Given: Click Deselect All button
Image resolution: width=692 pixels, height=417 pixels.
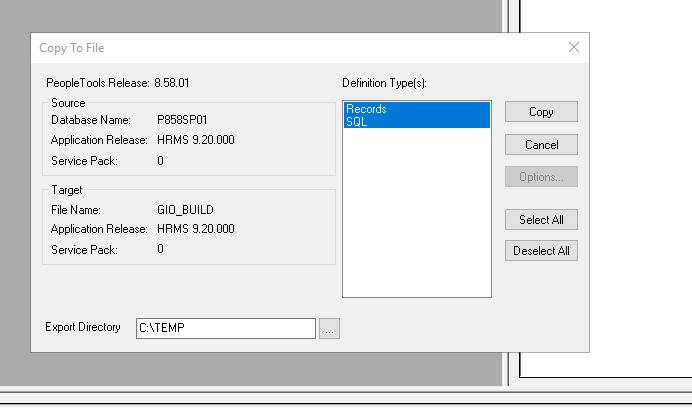Looking at the screenshot, I should [541, 251].
